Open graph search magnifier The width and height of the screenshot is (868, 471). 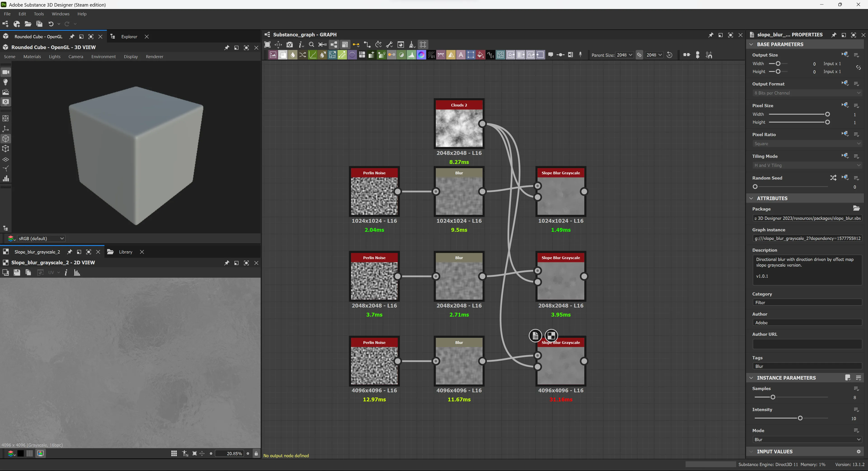(x=311, y=45)
